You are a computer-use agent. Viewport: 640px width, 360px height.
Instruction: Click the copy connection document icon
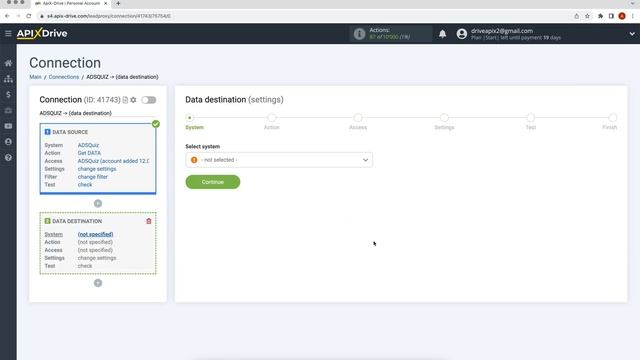click(x=125, y=100)
